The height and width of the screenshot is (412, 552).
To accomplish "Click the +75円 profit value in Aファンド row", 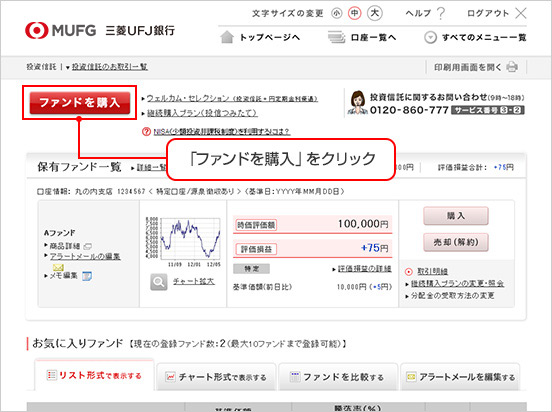I will [x=375, y=248].
